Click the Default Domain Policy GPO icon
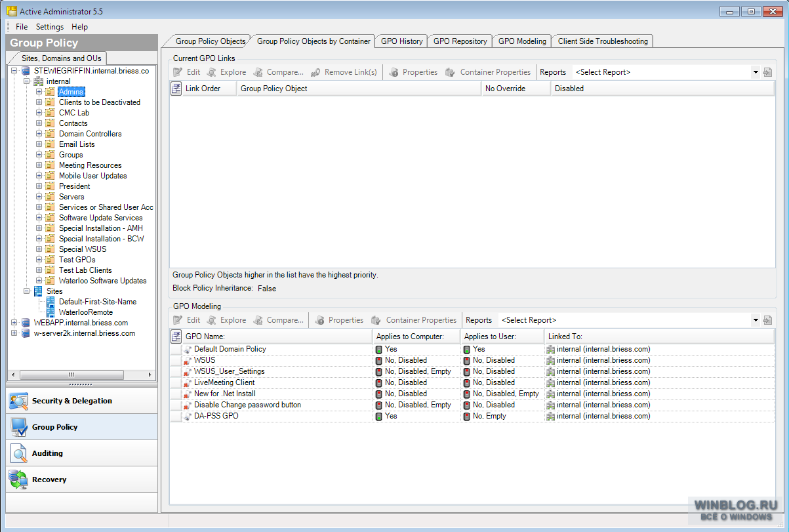This screenshot has width=789, height=532. tap(188, 350)
